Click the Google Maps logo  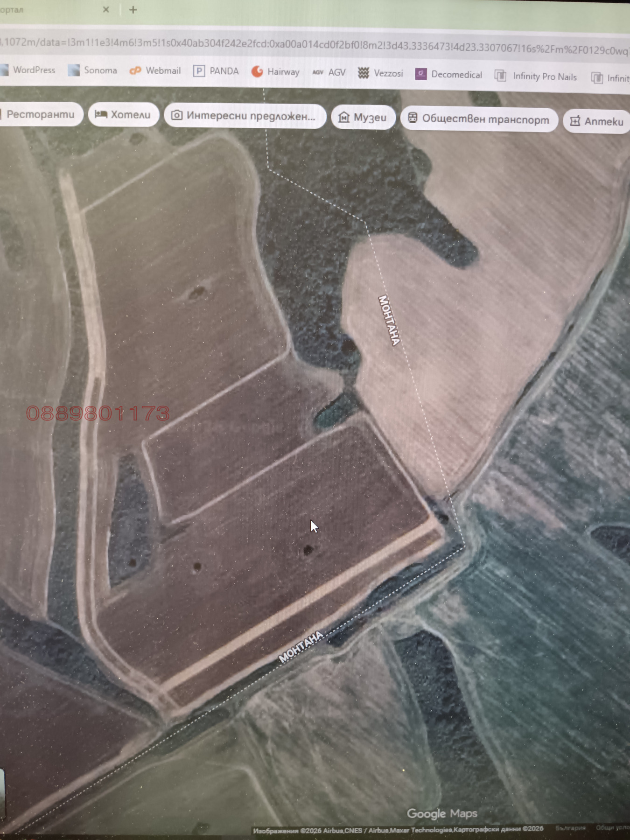pyautogui.click(x=441, y=813)
